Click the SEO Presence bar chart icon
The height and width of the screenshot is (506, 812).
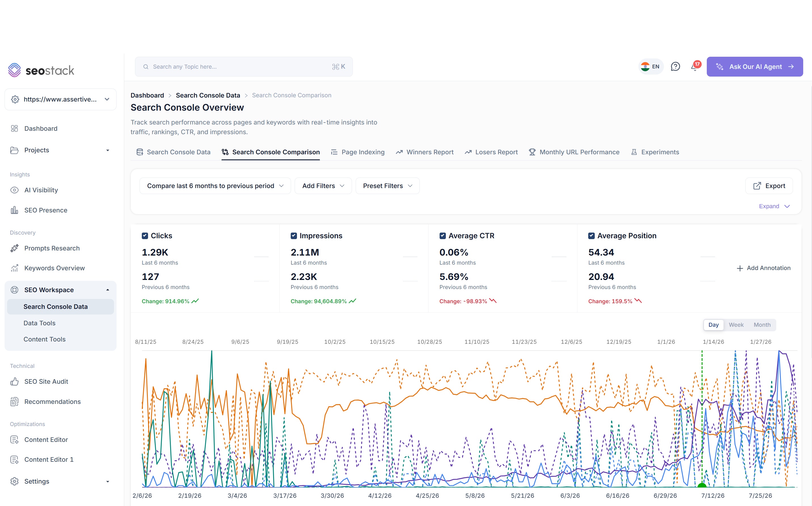click(14, 210)
